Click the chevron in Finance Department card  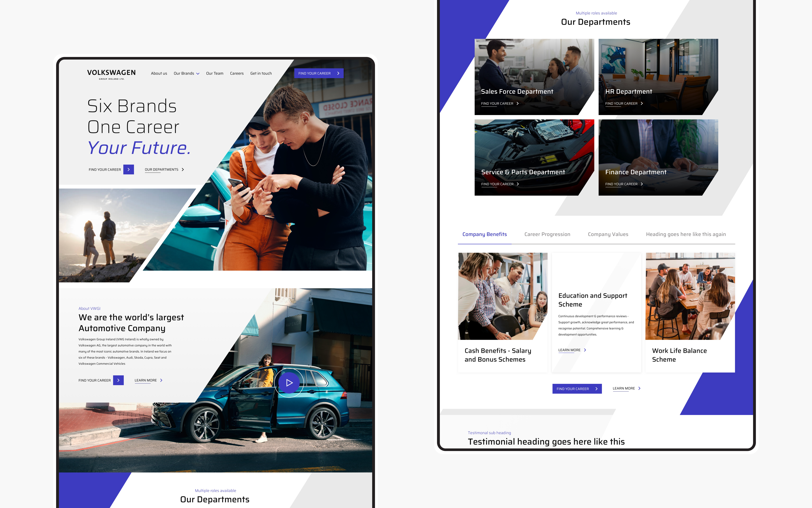642,184
